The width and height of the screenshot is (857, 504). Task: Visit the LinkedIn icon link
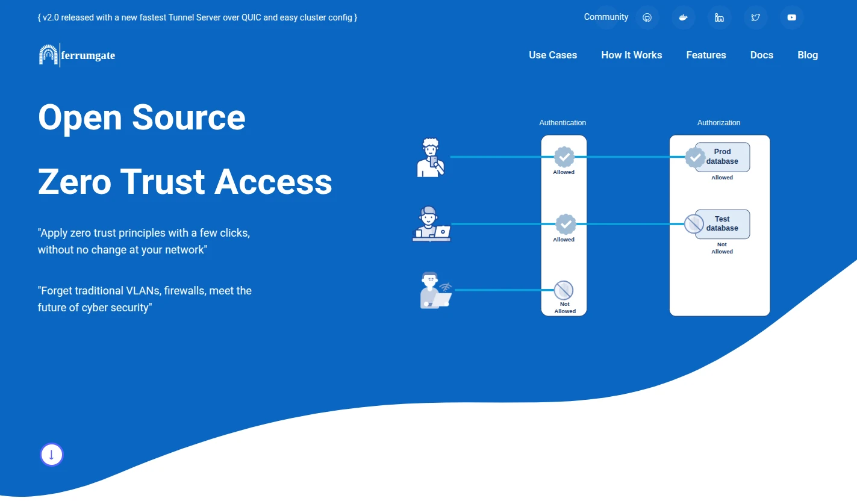(x=720, y=17)
